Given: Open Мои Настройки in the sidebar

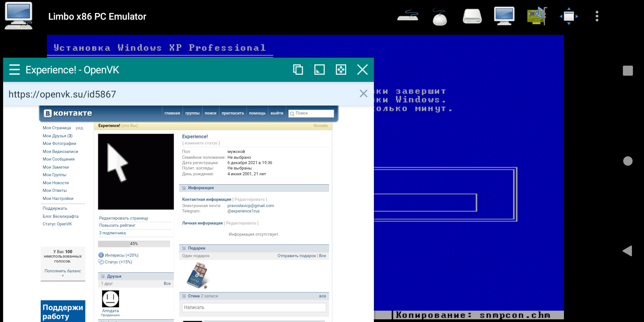Looking at the screenshot, I should (58, 199).
